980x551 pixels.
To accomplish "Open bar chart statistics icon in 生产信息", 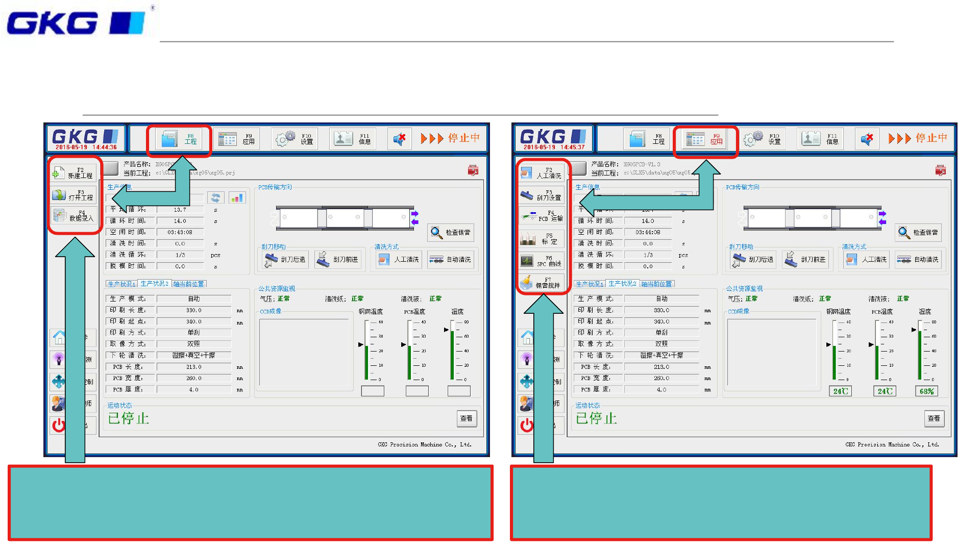I will (237, 198).
